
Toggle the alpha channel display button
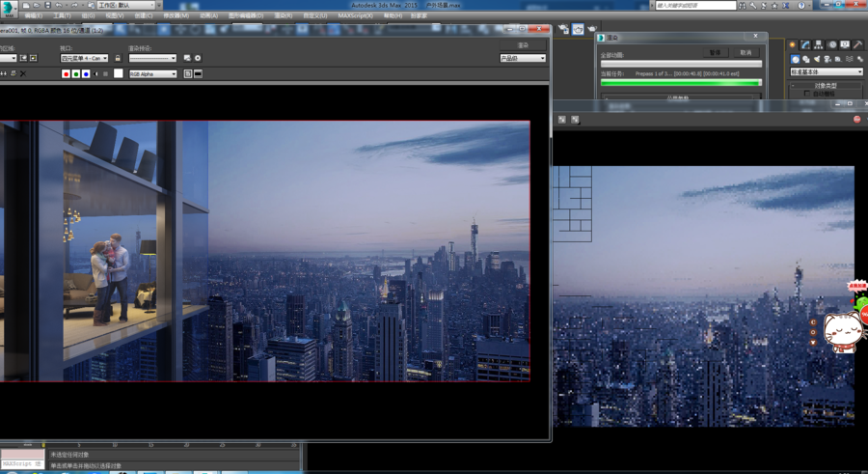click(95, 73)
